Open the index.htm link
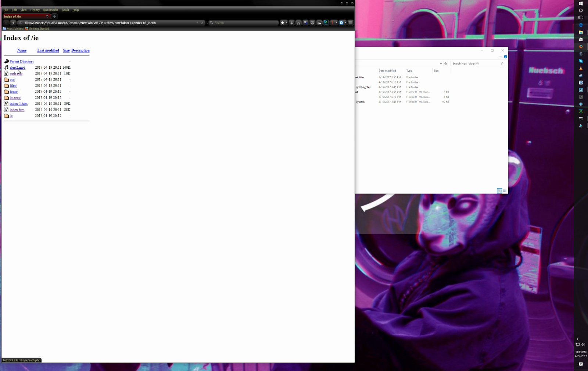588x371 pixels. 17,110
